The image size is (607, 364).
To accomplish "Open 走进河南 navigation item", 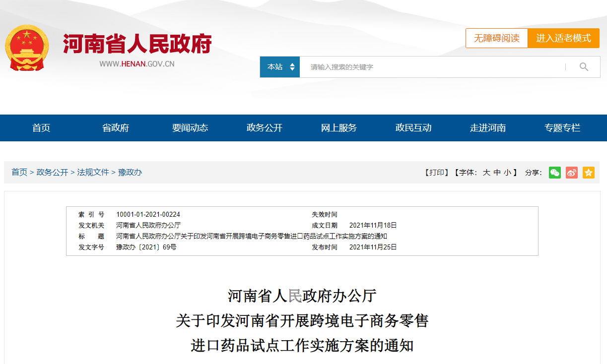I will point(488,128).
